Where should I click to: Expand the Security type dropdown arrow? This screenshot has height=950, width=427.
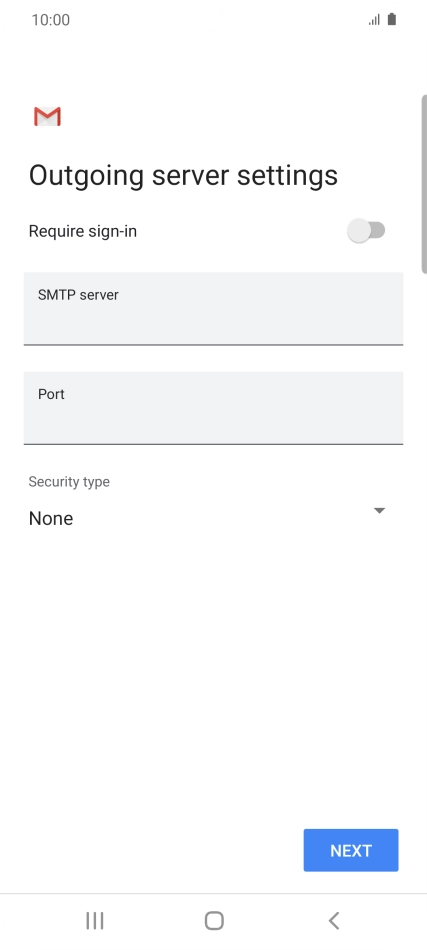[379, 511]
